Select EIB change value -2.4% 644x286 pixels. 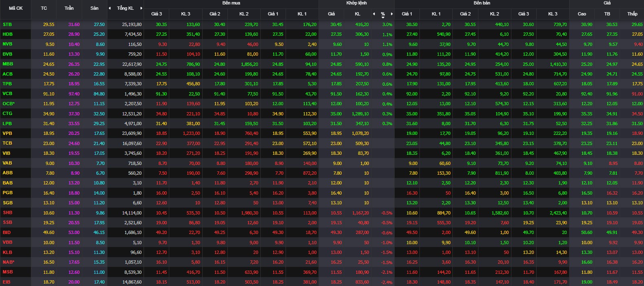(387, 282)
